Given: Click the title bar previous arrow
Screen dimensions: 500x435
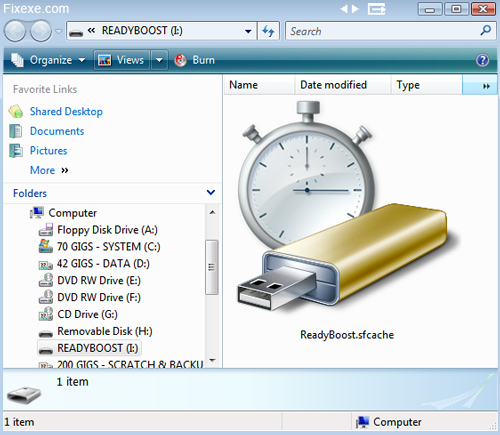Looking at the screenshot, I should click(x=344, y=9).
